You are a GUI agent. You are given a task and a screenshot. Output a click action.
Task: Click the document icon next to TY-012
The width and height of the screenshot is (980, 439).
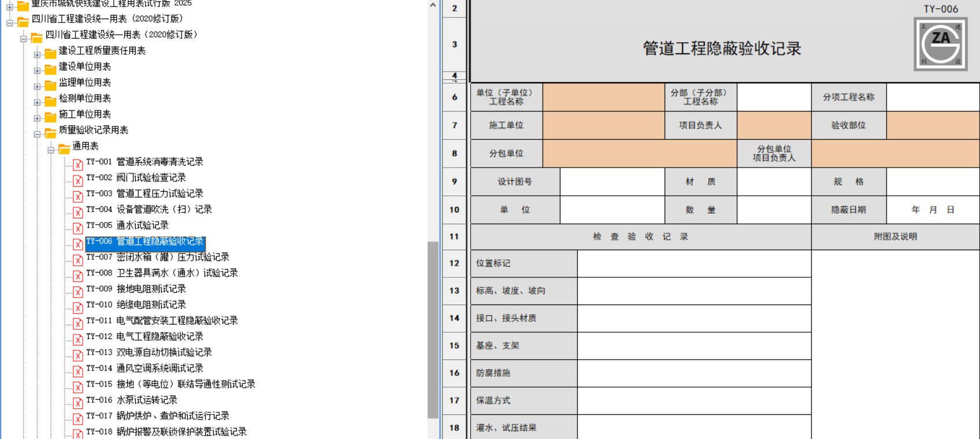tap(78, 338)
